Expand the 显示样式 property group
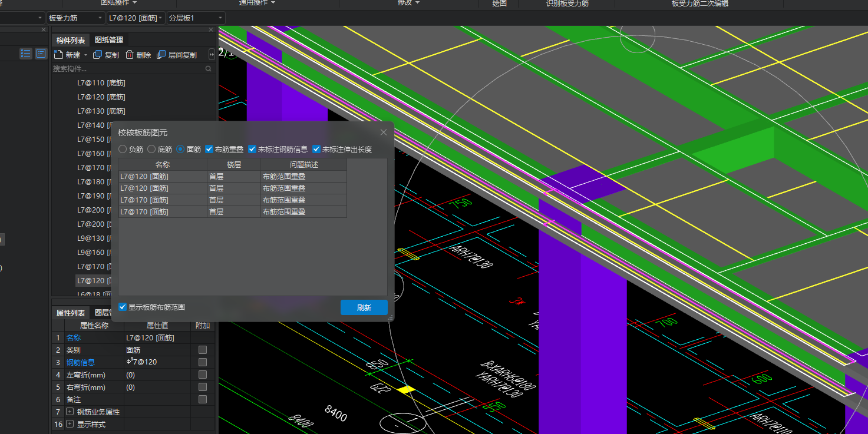Viewport: 868px width, 434px height. tap(70, 424)
